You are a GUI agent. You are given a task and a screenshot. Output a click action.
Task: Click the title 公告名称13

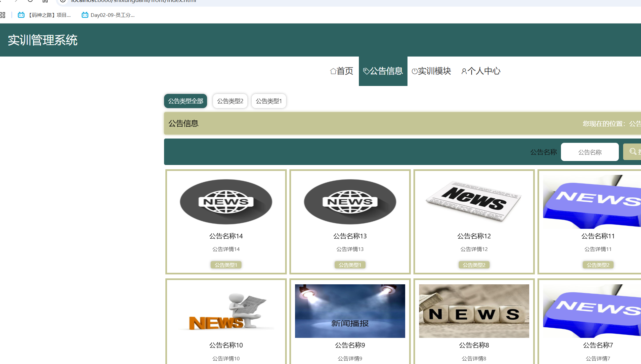[350, 236]
